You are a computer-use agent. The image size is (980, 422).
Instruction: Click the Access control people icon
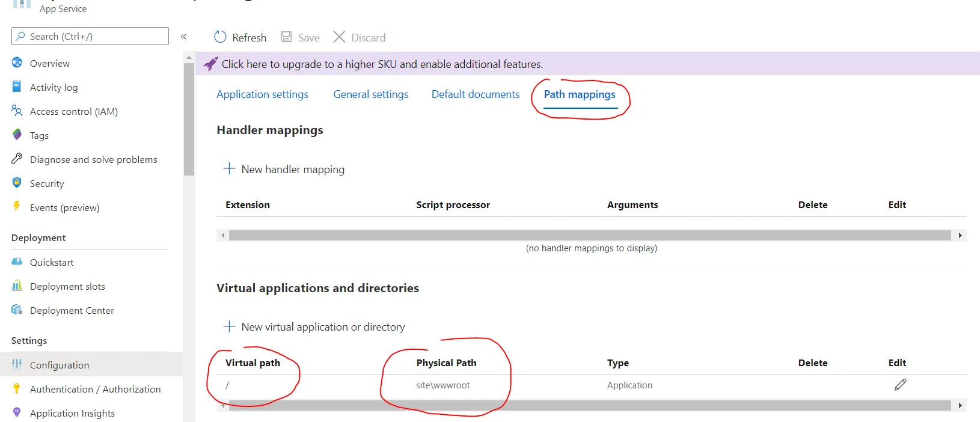(x=17, y=111)
